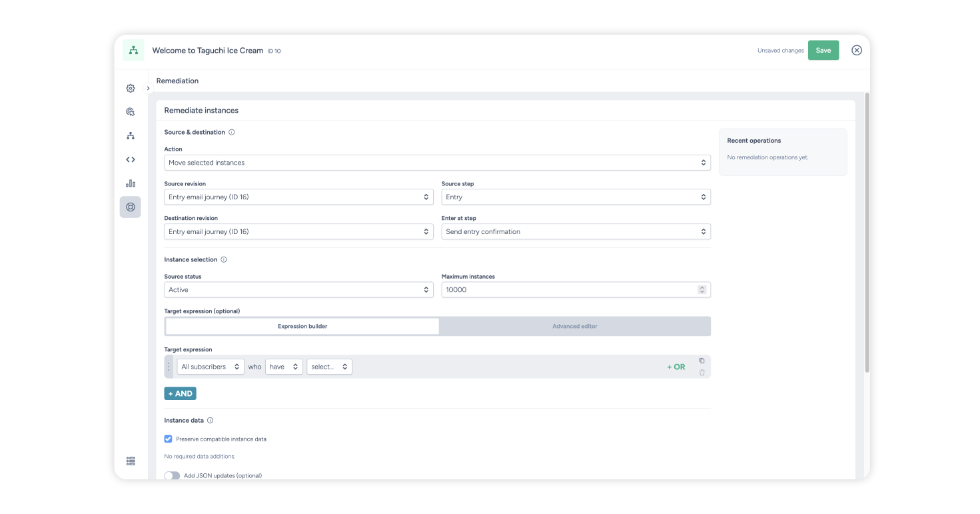Viewport: 980px width, 514px height.
Task: Open the Enter at step dropdown
Action: 576,232
